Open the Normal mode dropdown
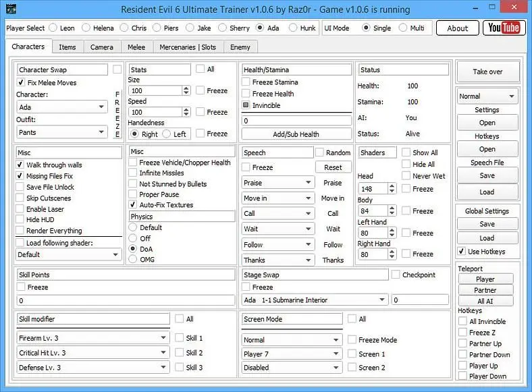 tap(487, 96)
